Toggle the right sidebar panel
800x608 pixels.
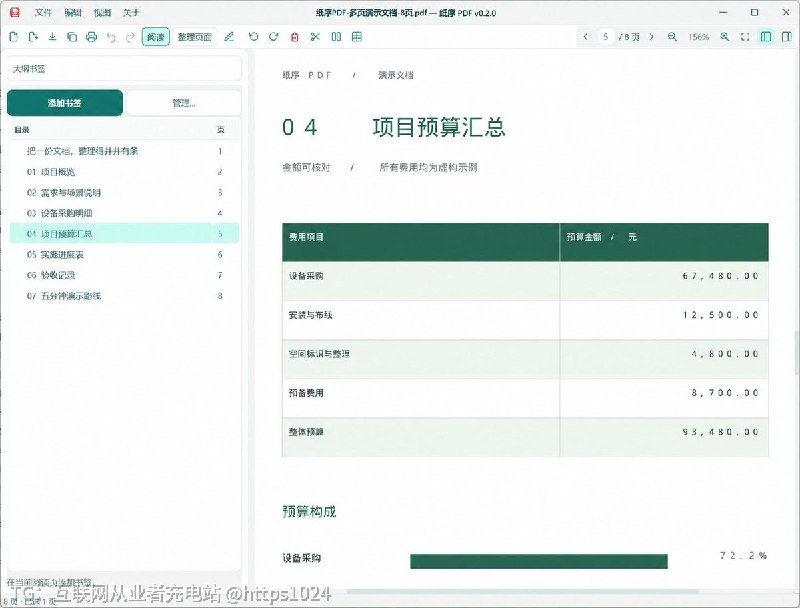click(786, 37)
